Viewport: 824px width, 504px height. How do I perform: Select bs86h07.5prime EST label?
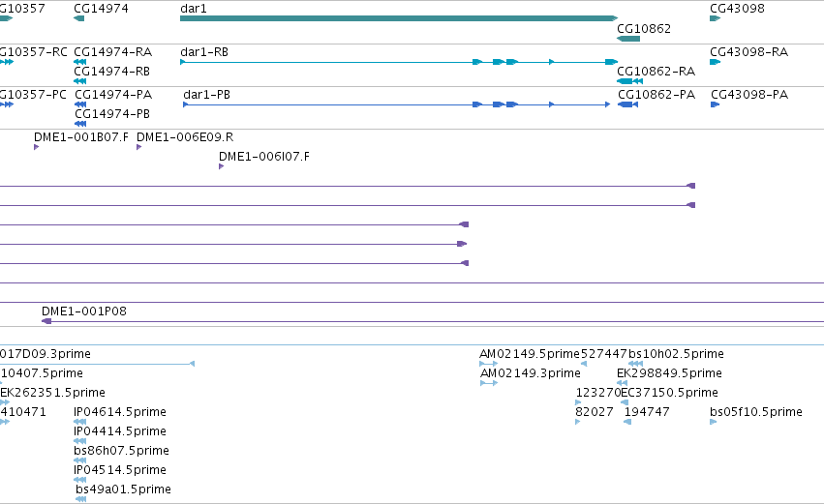[121, 451]
